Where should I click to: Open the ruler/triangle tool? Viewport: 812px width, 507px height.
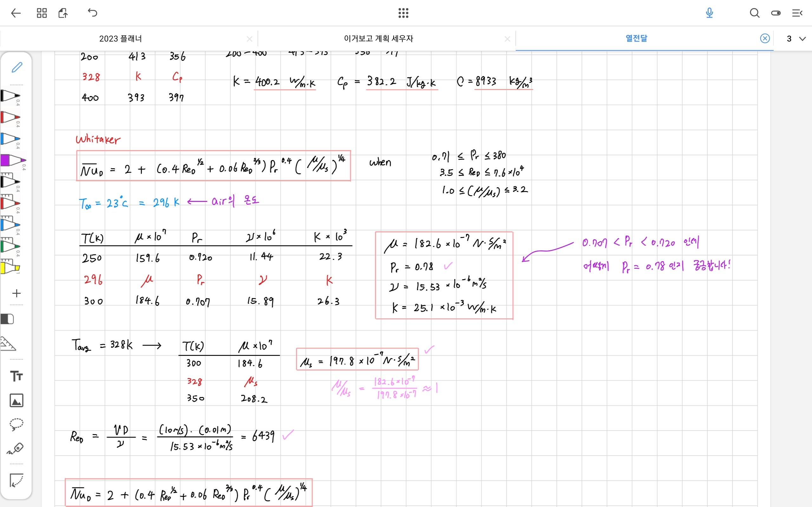click(8, 344)
